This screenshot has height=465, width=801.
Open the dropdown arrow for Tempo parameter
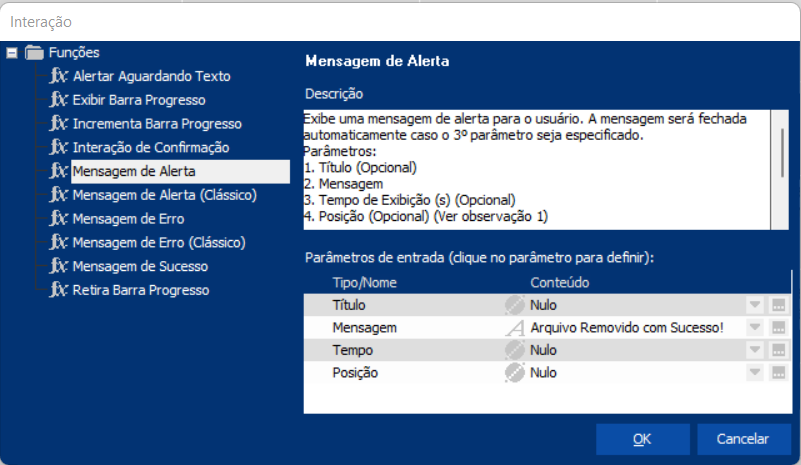755,350
